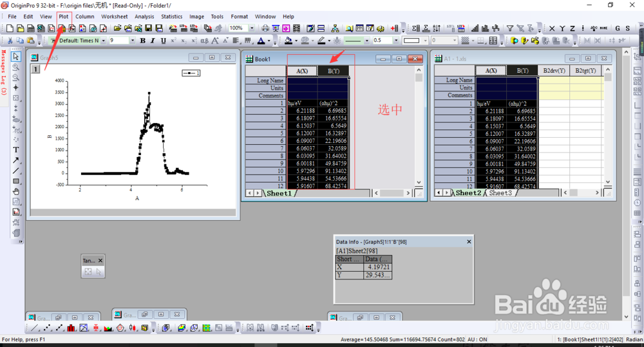
Task: Open the font color dropdown arrow
Action: [269, 41]
